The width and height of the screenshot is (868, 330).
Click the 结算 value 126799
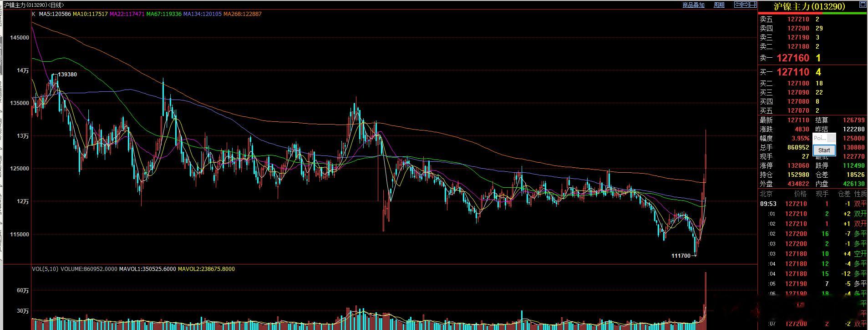(x=853, y=120)
